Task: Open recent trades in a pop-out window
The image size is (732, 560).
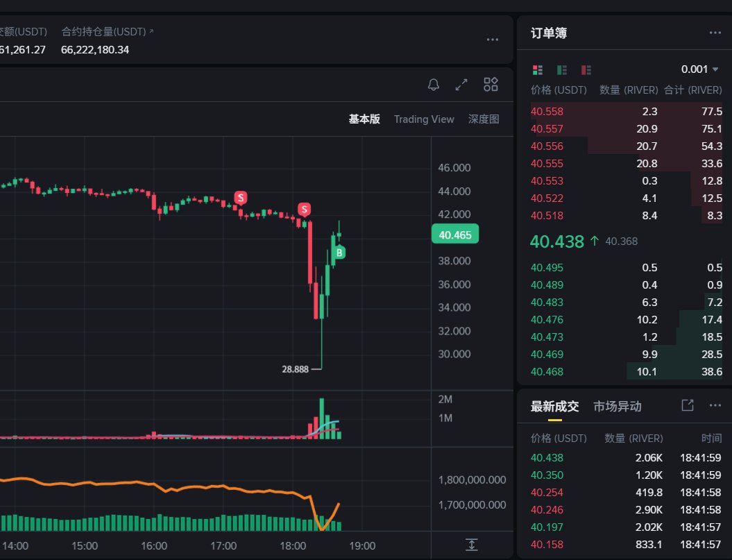Action: click(688, 405)
